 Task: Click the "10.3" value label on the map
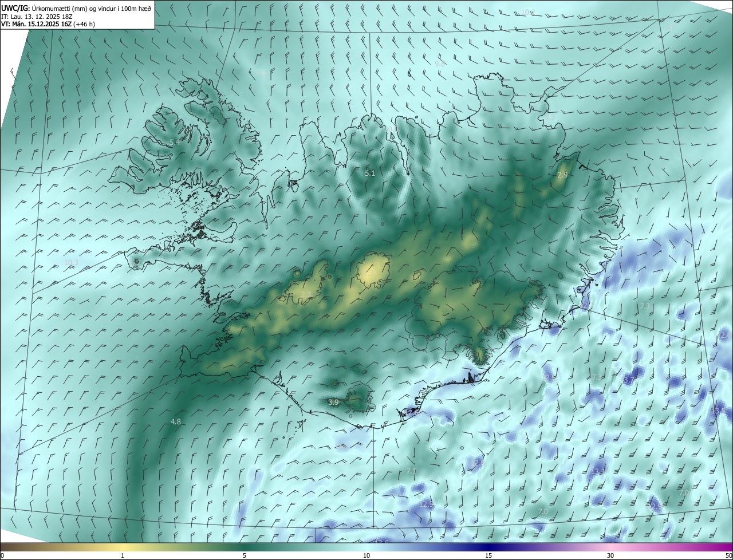tap(71, 262)
